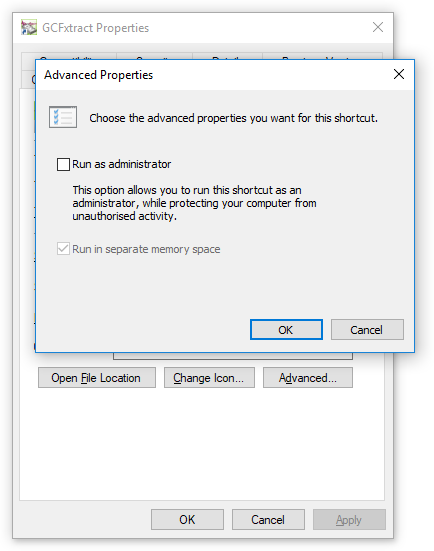Enable the Run as administrator checkbox
This screenshot has width=434, height=551.
click(63, 164)
